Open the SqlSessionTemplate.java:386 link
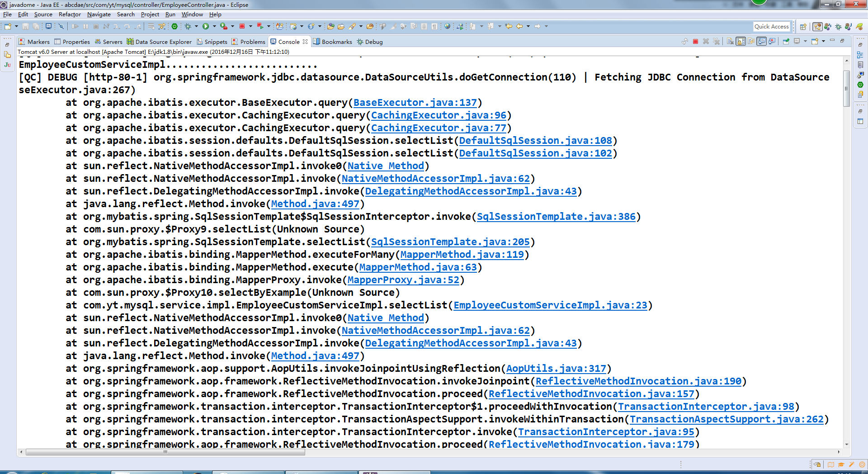 coord(556,217)
